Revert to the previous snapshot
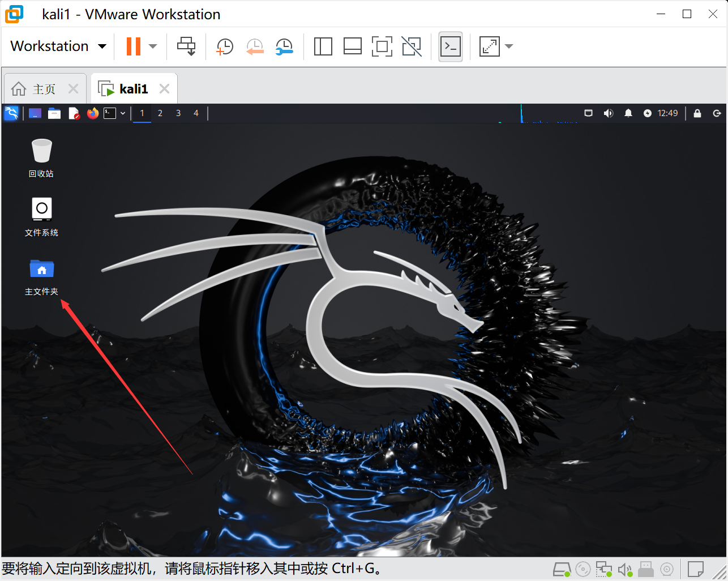 click(255, 46)
